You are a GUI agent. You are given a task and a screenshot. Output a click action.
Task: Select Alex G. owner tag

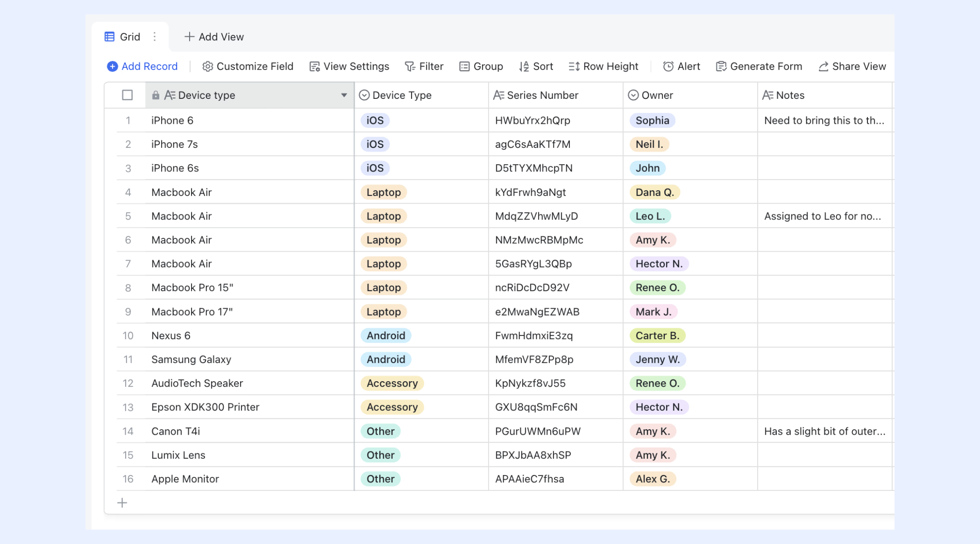pyautogui.click(x=653, y=479)
